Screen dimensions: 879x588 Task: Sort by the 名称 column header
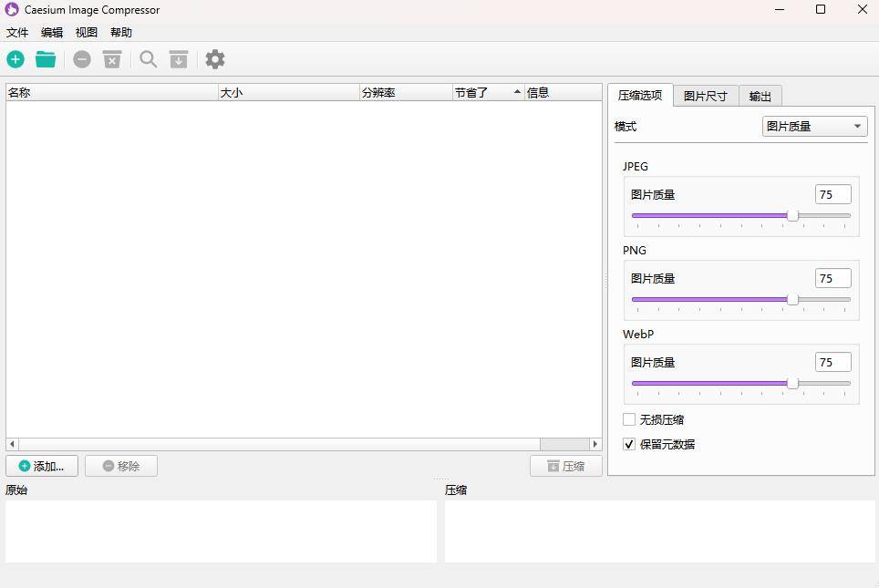(x=112, y=92)
